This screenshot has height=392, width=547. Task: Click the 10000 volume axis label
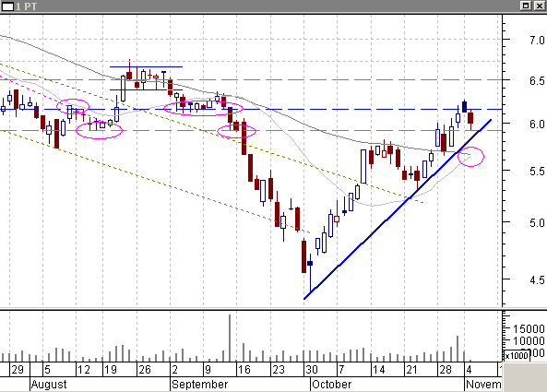529,340
